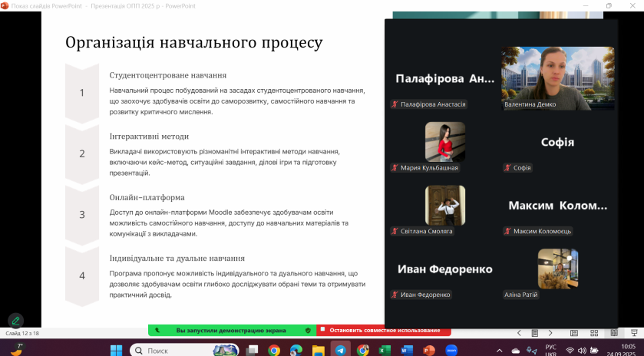This screenshot has height=356, width=644.
Task: Click the phone icon in sharing bar
Action: [157, 330]
